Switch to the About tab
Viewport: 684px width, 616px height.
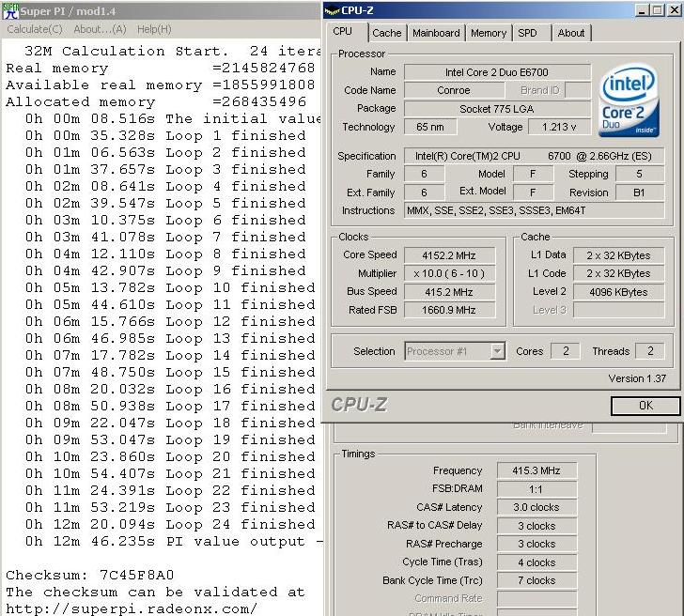tap(571, 33)
